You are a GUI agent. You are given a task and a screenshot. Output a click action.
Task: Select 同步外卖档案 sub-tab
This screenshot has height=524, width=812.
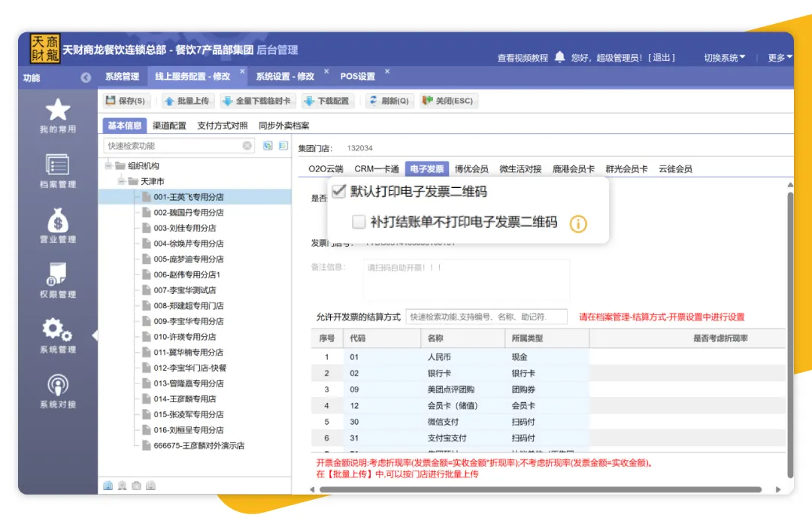pyautogui.click(x=283, y=126)
